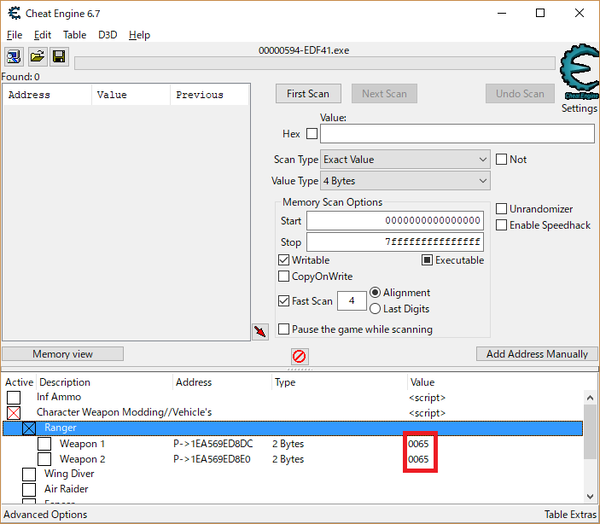Toggle the Weapon 2 active checkbox
This screenshot has height=524, width=600.
coord(44,459)
